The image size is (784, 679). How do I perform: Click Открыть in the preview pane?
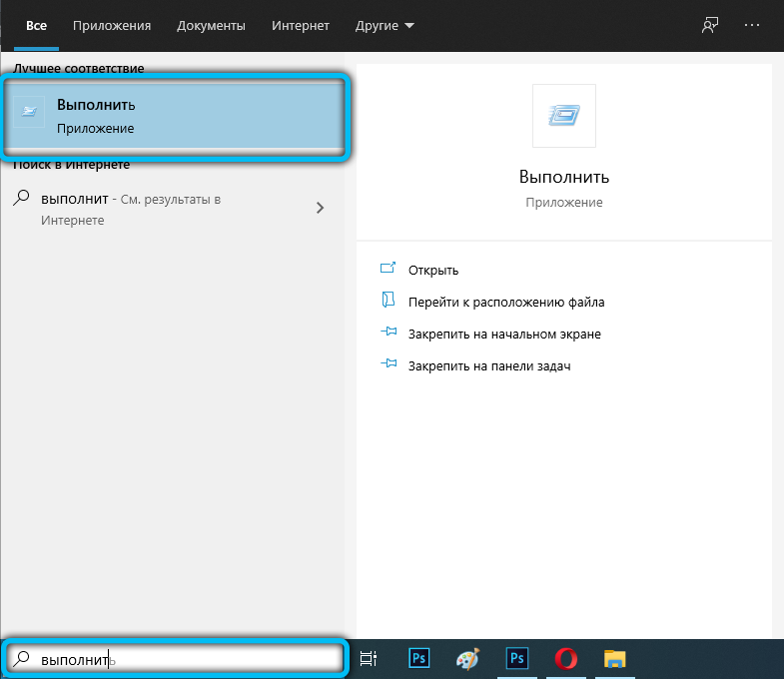click(x=432, y=270)
